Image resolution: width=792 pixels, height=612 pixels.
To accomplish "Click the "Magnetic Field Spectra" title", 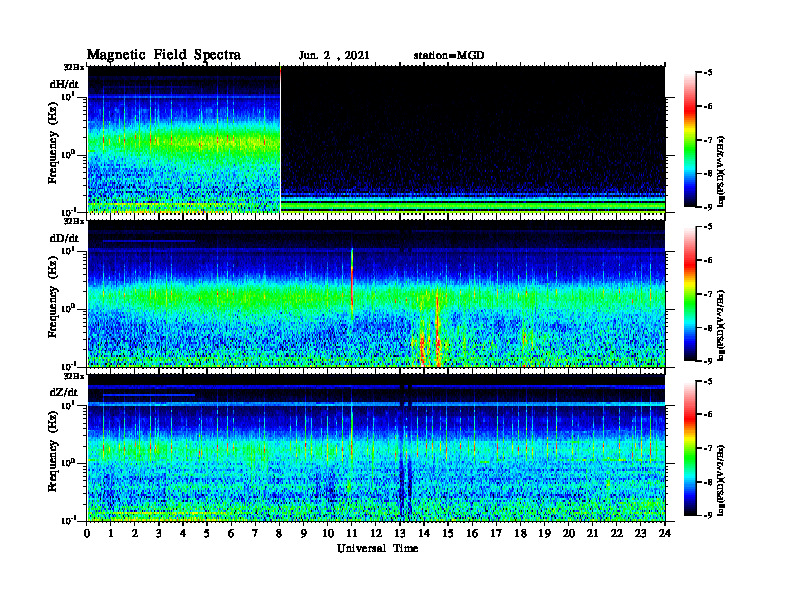I will click(164, 55).
